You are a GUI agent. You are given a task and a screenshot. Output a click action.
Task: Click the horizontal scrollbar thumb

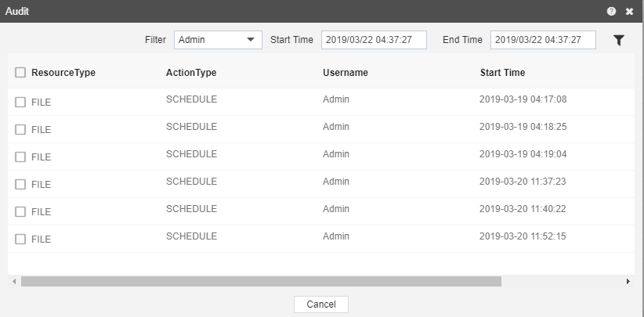261,281
